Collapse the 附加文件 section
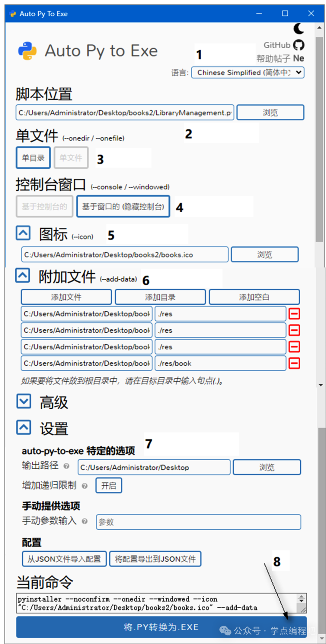 23,275
